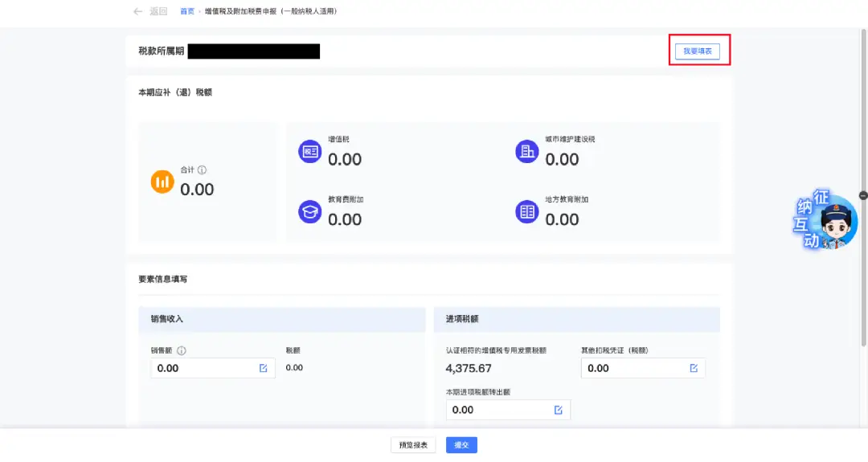The image size is (868, 462).
Task: Click the 要素信息填写 heading
Action: pos(162,279)
